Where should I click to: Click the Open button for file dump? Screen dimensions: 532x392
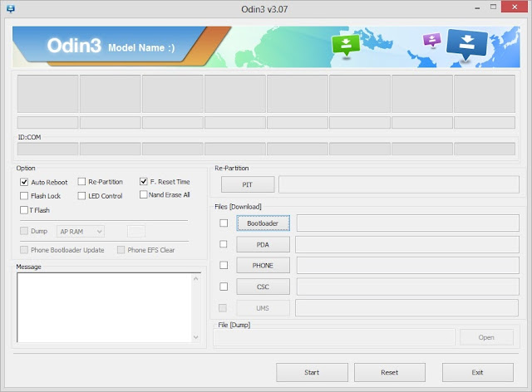486,337
